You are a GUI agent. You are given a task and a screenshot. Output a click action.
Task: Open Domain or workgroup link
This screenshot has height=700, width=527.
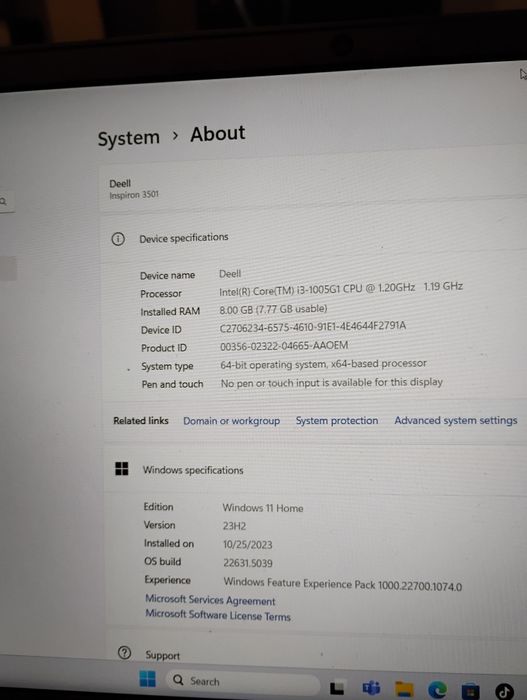click(x=231, y=421)
